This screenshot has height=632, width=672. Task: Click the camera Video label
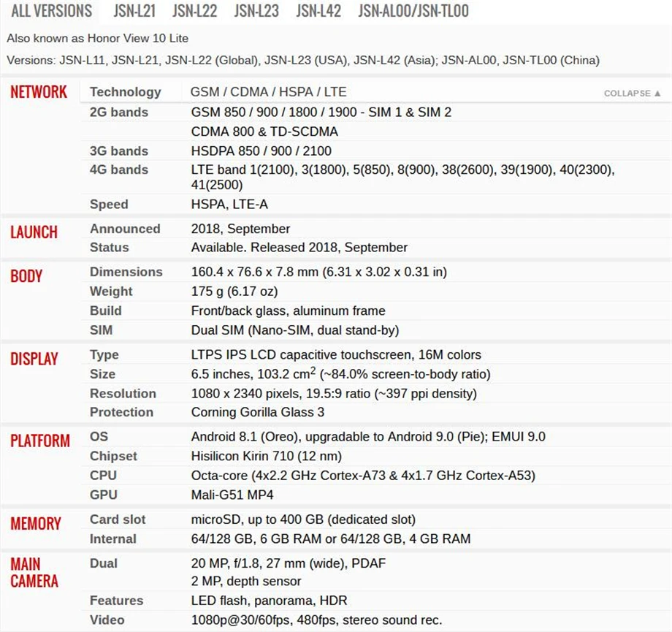107,620
